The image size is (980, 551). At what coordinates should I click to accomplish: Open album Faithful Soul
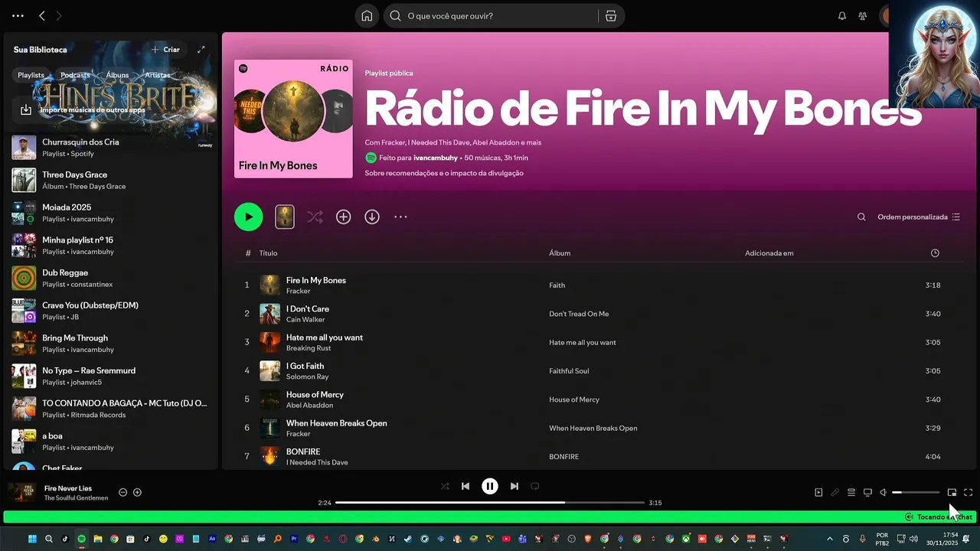(569, 371)
